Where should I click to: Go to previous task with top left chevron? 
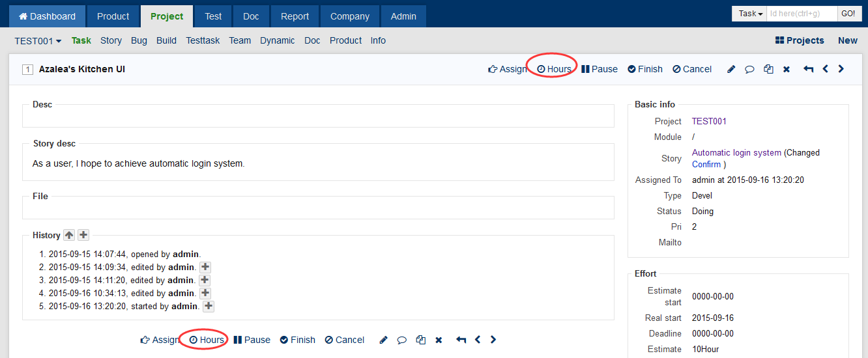[x=825, y=69]
